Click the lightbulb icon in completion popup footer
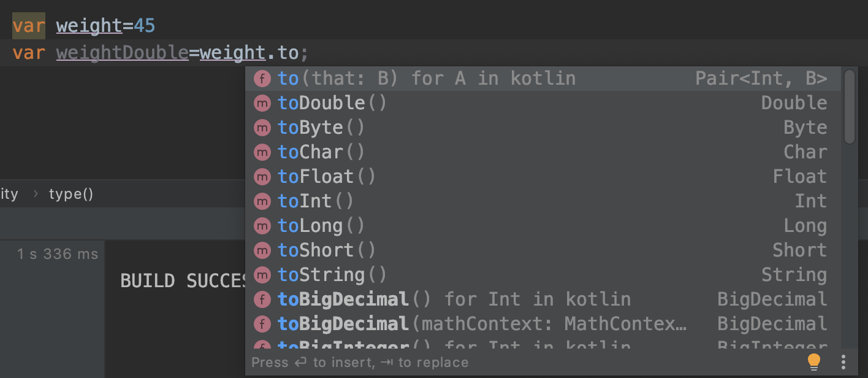 (x=813, y=361)
